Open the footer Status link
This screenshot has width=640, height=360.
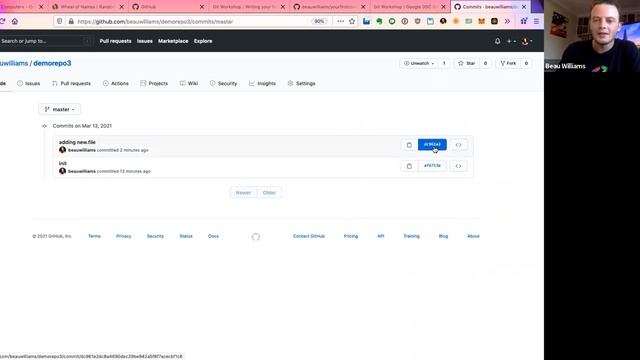click(186, 236)
